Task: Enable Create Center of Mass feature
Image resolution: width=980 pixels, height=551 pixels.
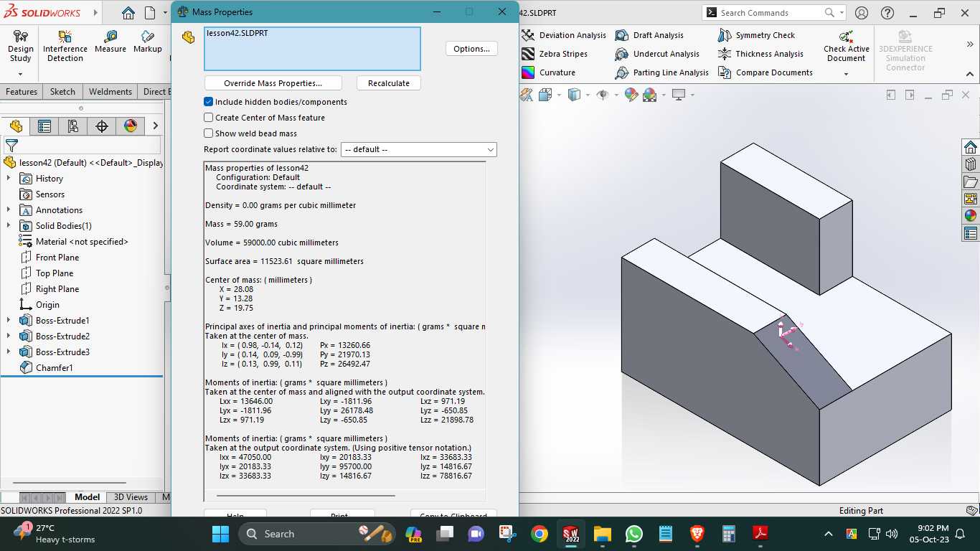Action: coord(209,118)
